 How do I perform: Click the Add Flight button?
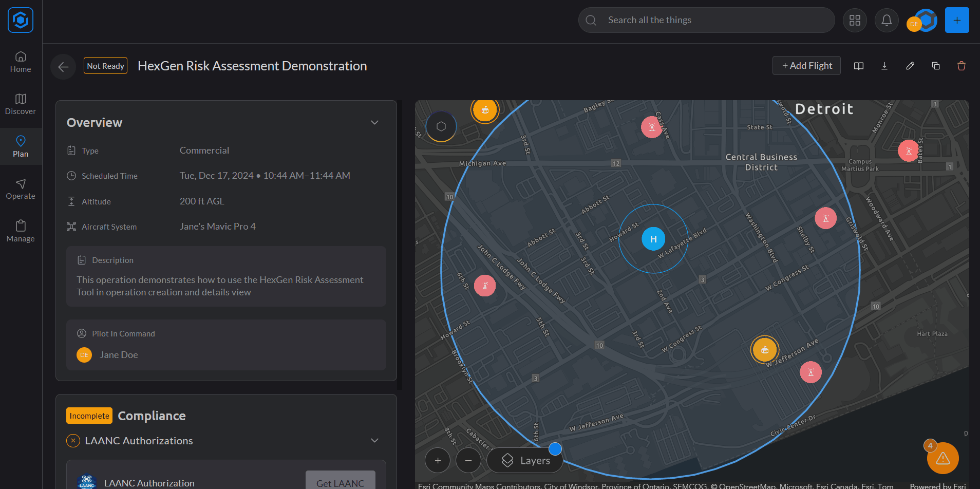[x=806, y=65]
